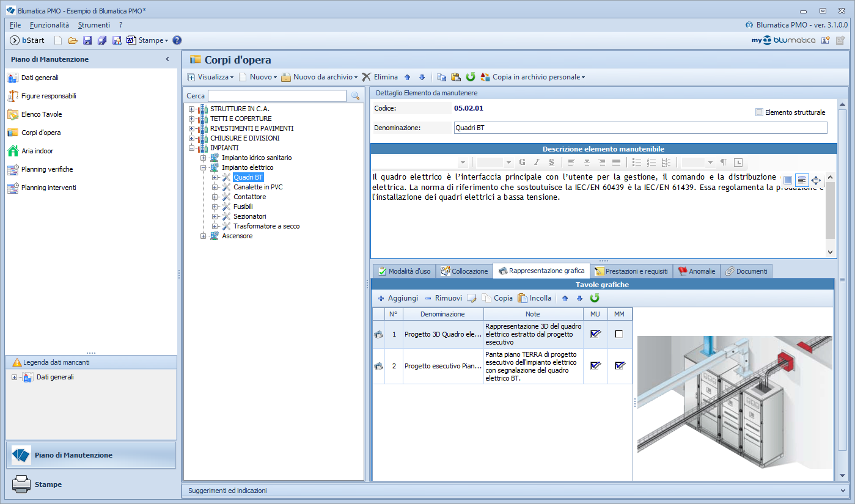Open the Funzionalità menu
This screenshot has height=504, width=855.
coord(50,25)
